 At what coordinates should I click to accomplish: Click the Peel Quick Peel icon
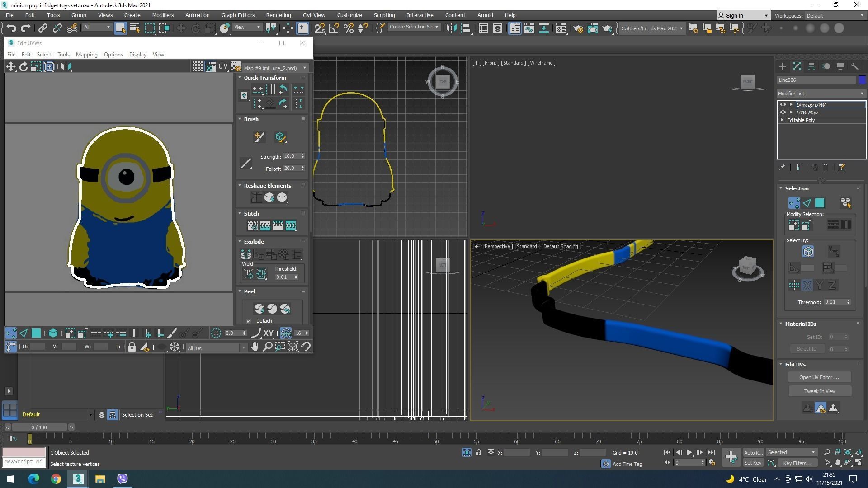click(x=259, y=309)
